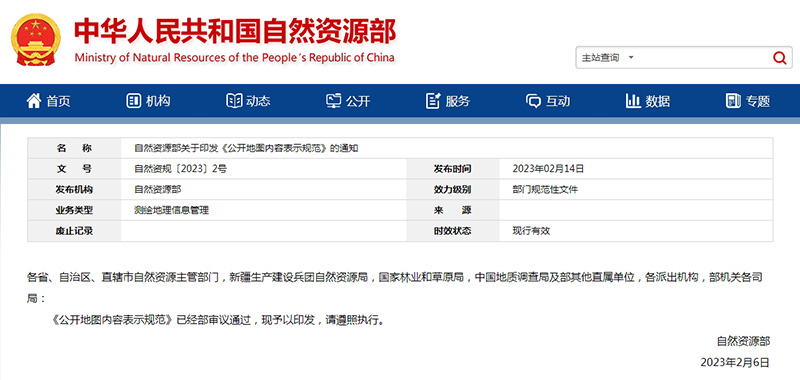
Task: Open the 机构 navigation item
Action: point(148,101)
